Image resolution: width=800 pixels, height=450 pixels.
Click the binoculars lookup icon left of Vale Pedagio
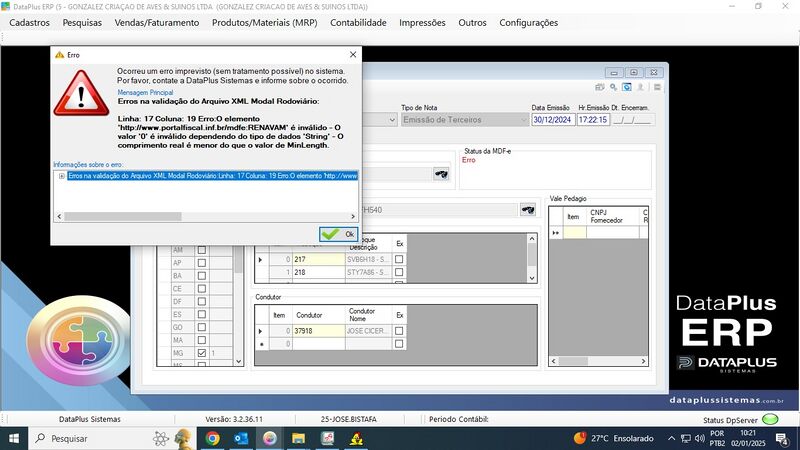pyautogui.click(x=528, y=209)
